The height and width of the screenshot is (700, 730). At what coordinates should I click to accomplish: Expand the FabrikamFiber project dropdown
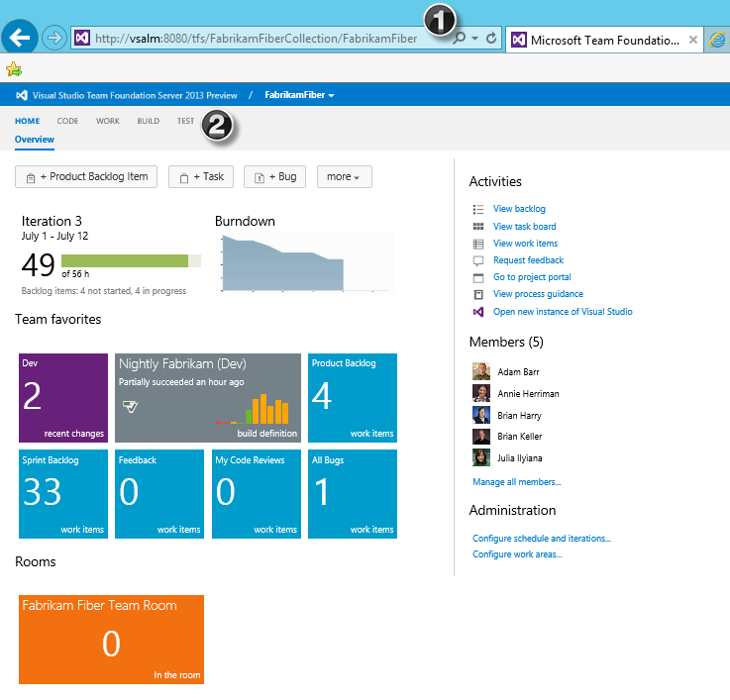331,95
